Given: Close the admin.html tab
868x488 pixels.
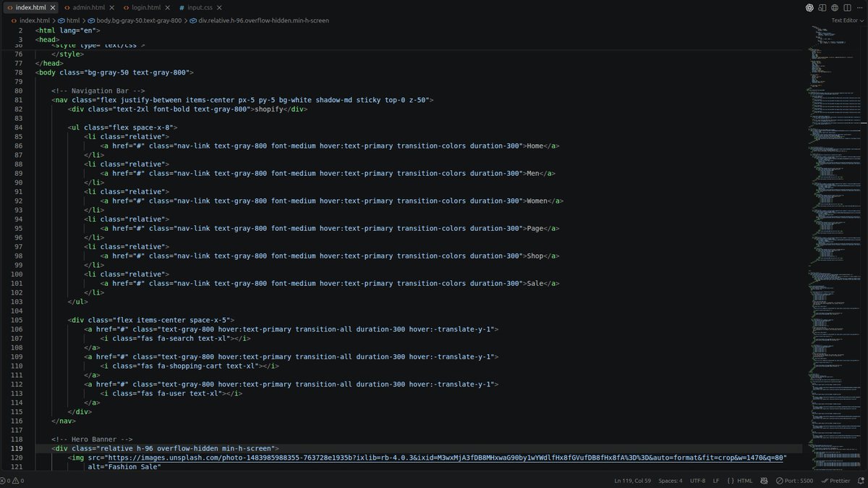Looking at the screenshot, I should point(113,7).
